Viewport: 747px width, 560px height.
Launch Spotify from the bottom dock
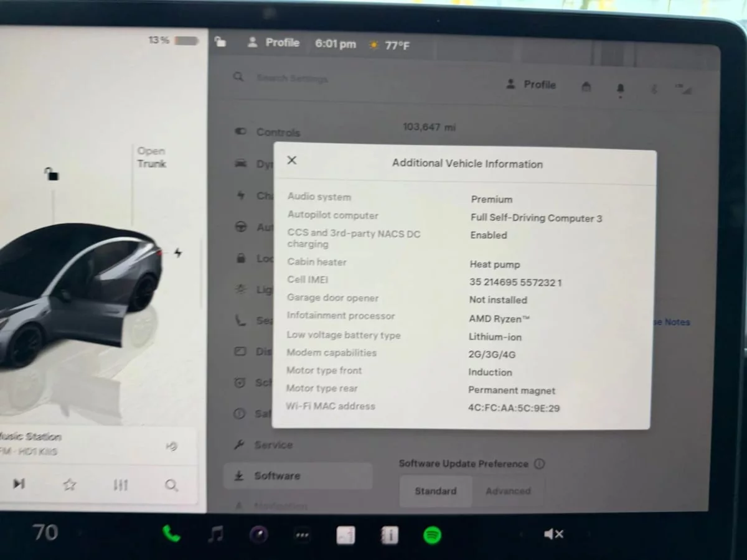click(x=432, y=535)
